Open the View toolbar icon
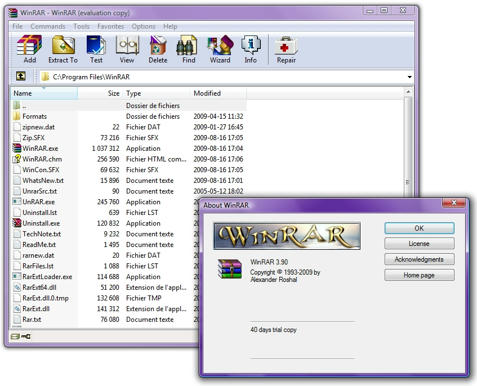Screen dimensions: 477x386 coord(127,45)
